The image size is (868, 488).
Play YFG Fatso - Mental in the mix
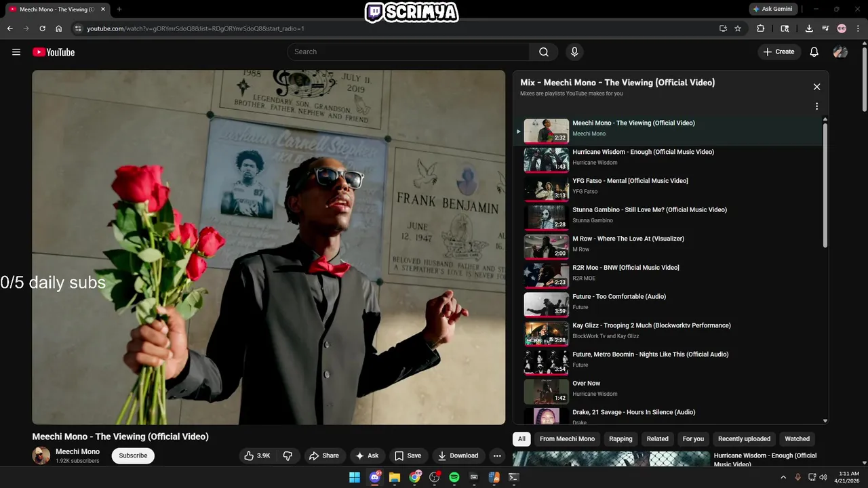(x=667, y=188)
